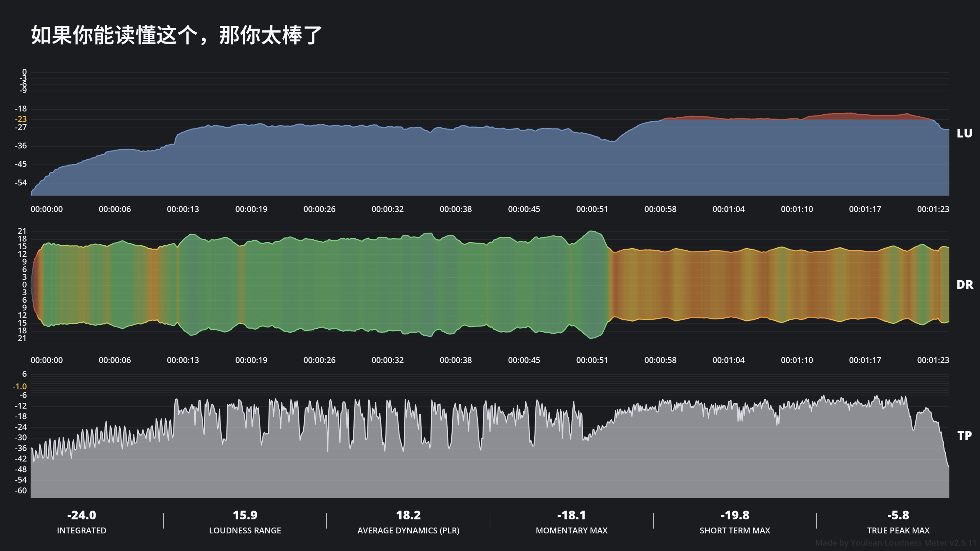The image size is (980, 551).
Task: Click the -36 tick on LU axis
Action: coord(21,146)
